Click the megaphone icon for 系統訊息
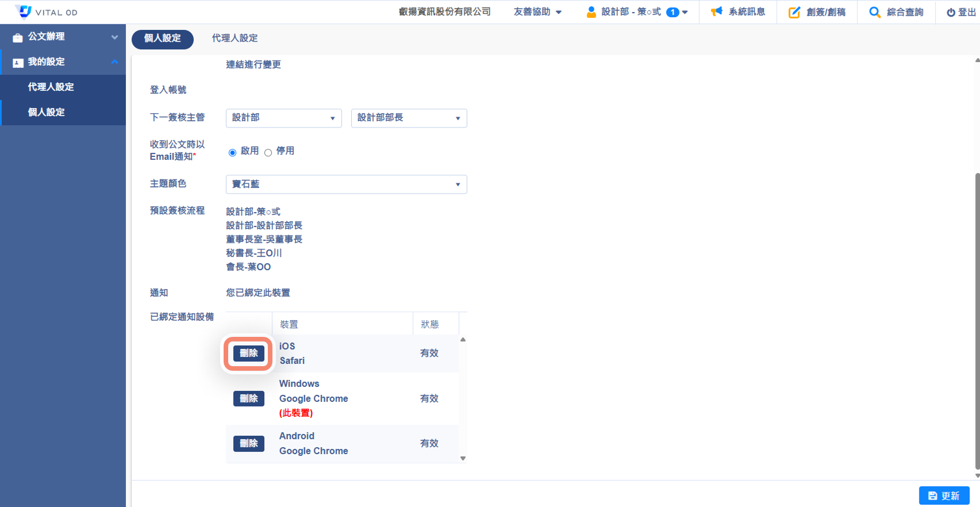This screenshot has height=507, width=980. tap(716, 11)
